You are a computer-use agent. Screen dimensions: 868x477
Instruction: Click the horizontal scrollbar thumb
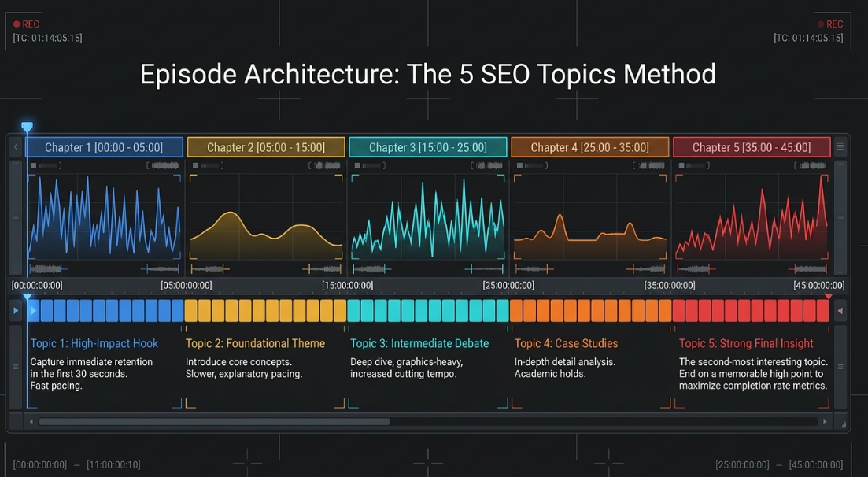click(214, 422)
